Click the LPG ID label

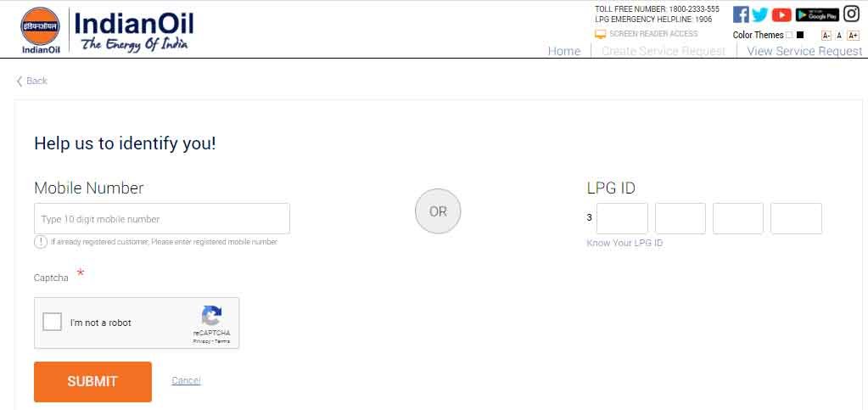611,188
